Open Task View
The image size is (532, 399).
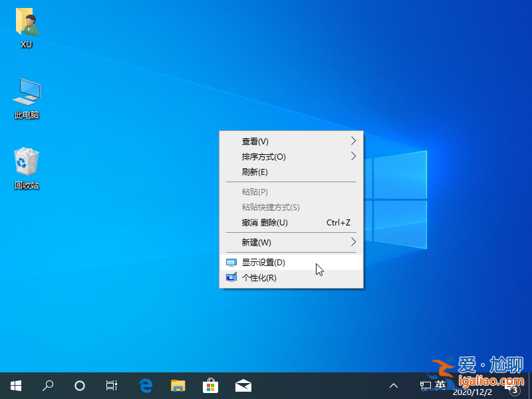(x=111, y=385)
